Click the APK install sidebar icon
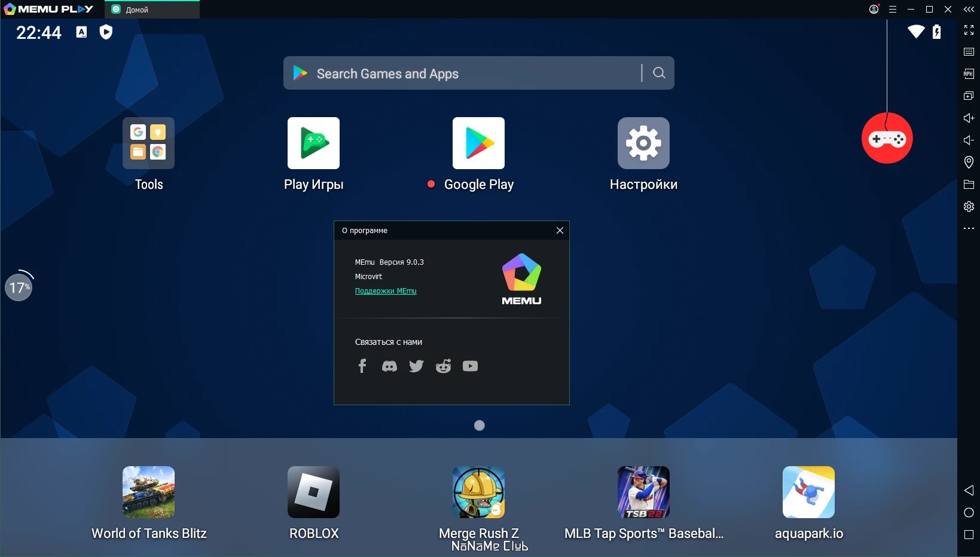980x557 pixels. click(x=969, y=74)
